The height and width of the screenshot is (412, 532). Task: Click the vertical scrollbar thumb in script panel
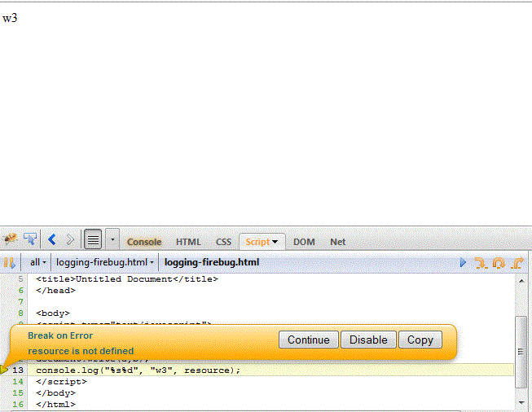(521, 352)
